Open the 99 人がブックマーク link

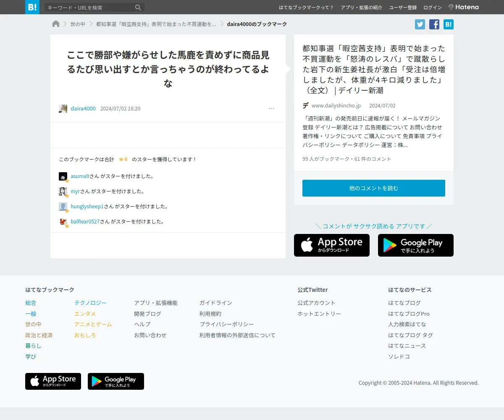[326, 159]
